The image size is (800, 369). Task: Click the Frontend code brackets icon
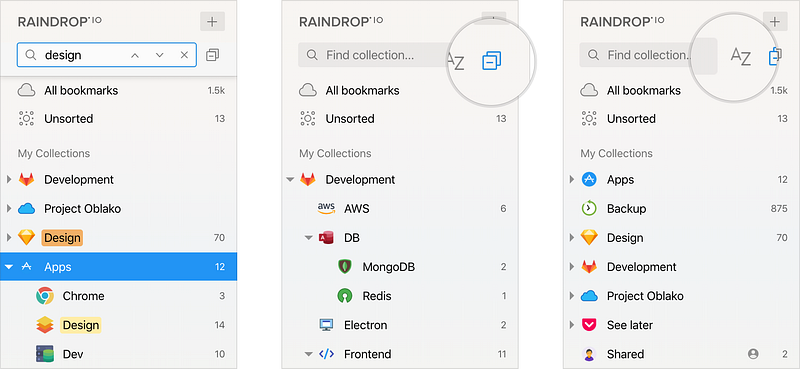click(326, 354)
